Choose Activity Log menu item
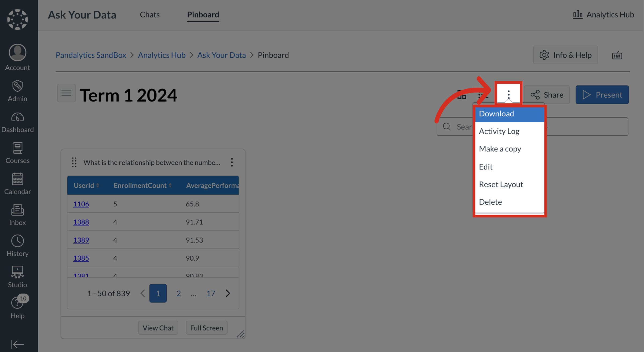Viewport: 644px width, 352px height. pos(510,131)
